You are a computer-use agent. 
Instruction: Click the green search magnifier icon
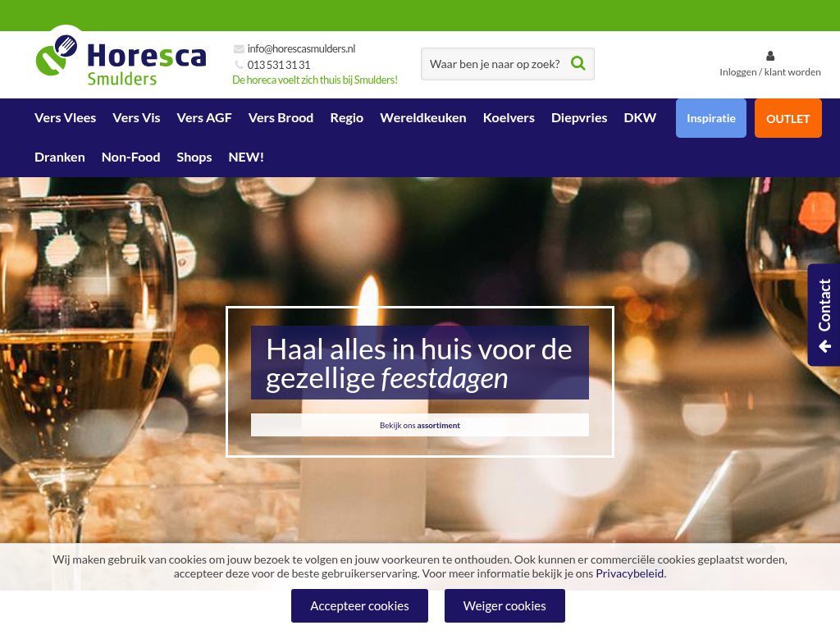[577, 63]
